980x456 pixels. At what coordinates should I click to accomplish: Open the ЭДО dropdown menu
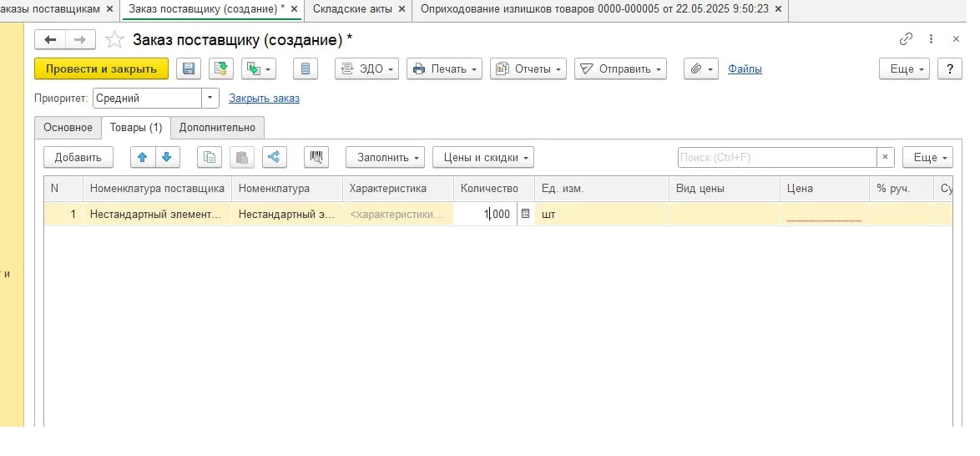click(367, 68)
